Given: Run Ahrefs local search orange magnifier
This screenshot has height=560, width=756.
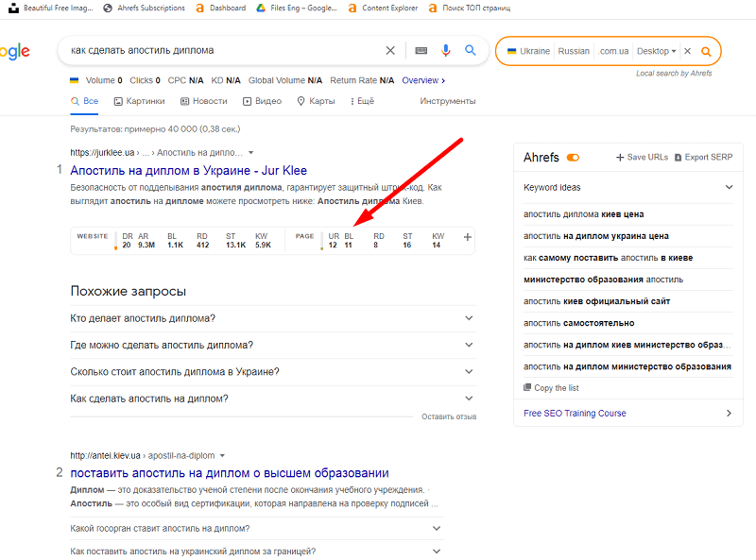Looking at the screenshot, I should click(705, 51).
